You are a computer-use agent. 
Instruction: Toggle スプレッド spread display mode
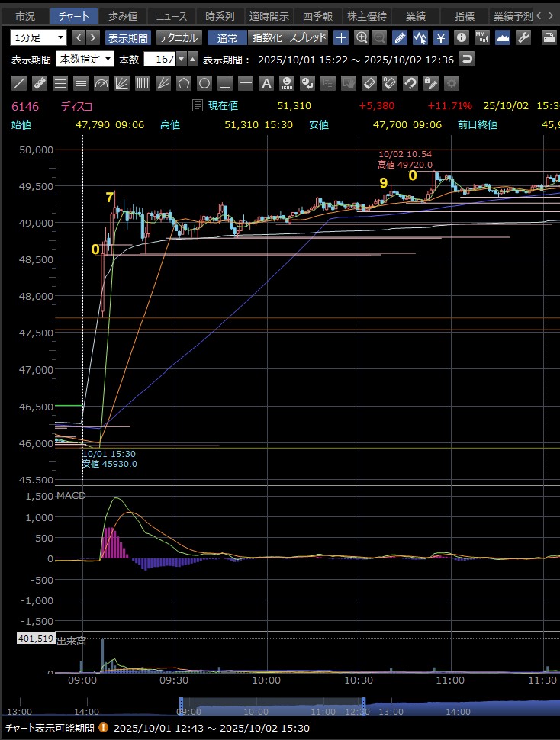click(x=308, y=37)
